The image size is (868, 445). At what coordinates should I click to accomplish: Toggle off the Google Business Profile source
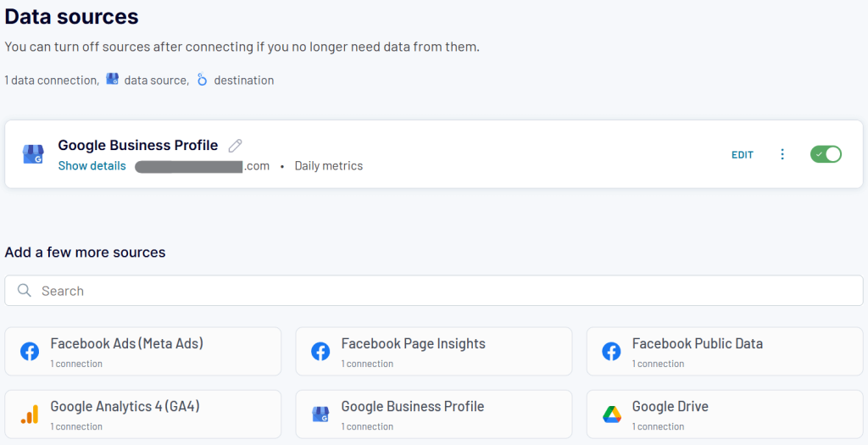tap(826, 154)
